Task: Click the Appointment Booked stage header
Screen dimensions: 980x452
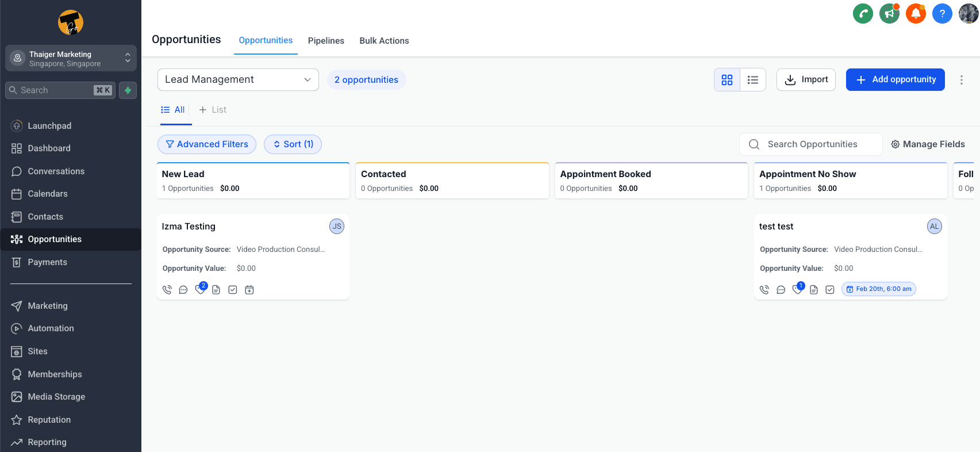Action: click(x=651, y=181)
